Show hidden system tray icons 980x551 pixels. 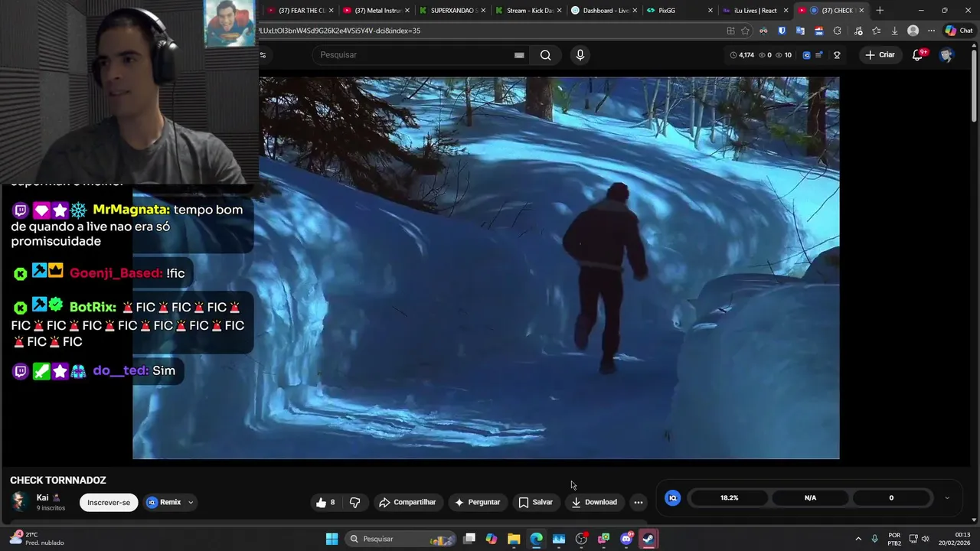(858, 539)
